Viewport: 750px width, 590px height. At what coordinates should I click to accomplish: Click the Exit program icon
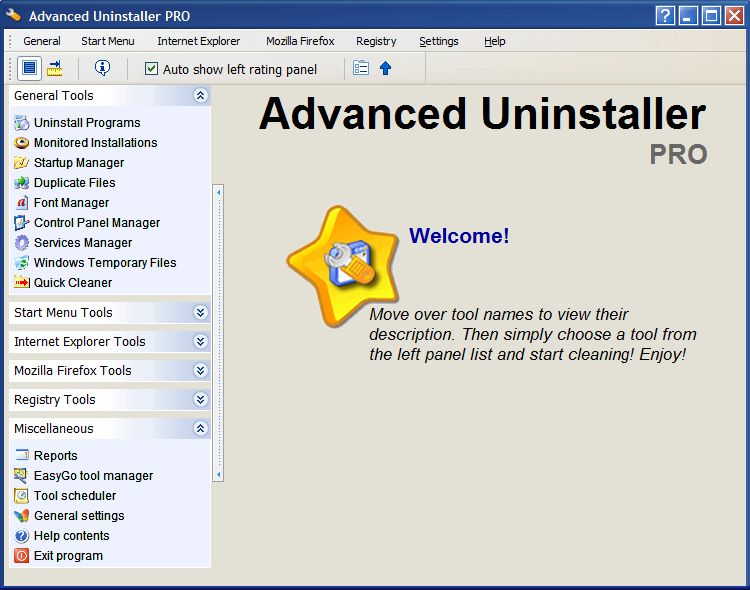click(22, 556)
